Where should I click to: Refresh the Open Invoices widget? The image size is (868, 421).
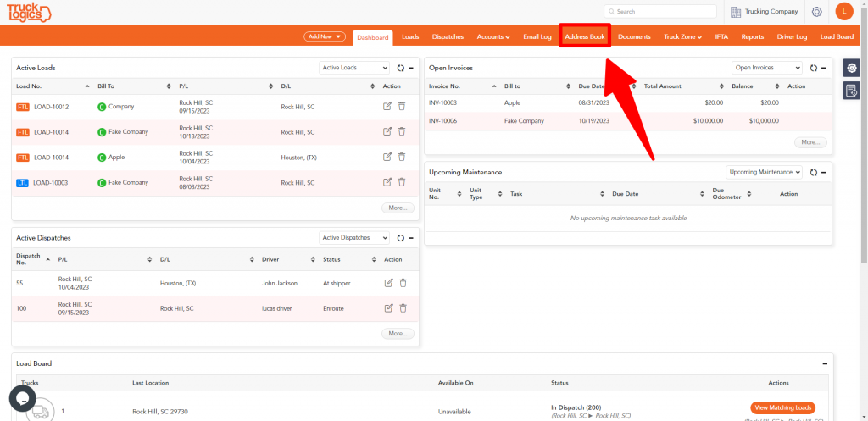pyautogui.click(x=813, y=68)
